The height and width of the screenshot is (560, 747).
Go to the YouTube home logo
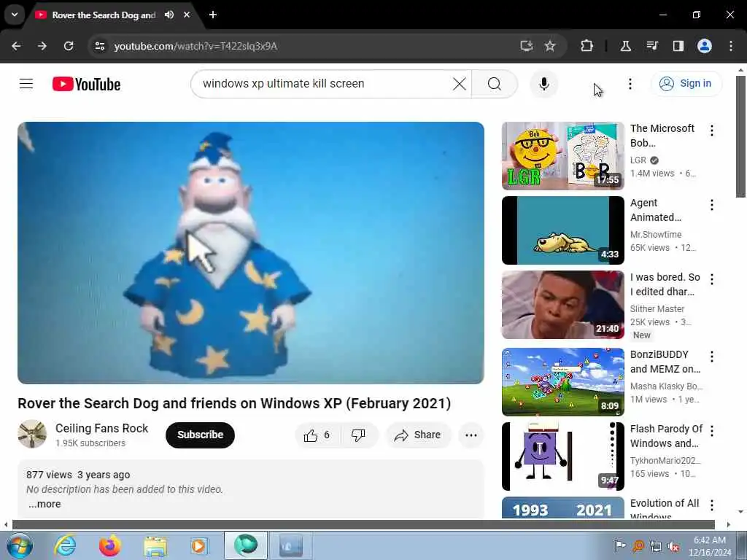point(86,85)
